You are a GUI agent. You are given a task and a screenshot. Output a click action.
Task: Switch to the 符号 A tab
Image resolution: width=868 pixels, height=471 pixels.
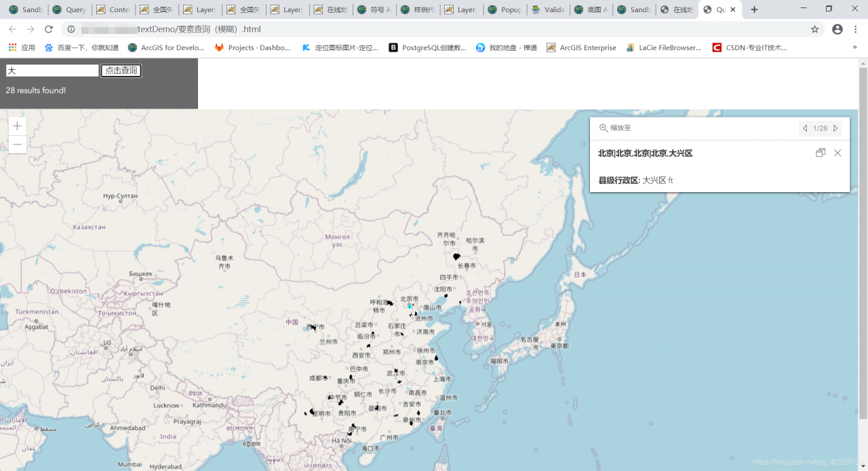(x=374, y=10)
